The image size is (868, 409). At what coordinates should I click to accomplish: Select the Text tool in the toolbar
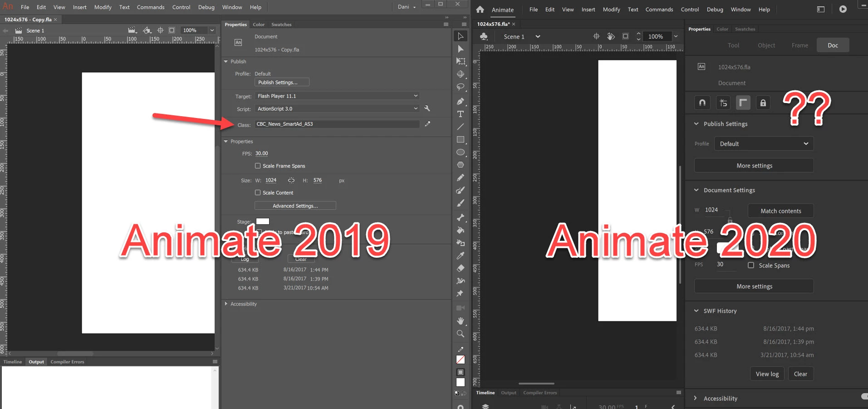pos(461,114)
